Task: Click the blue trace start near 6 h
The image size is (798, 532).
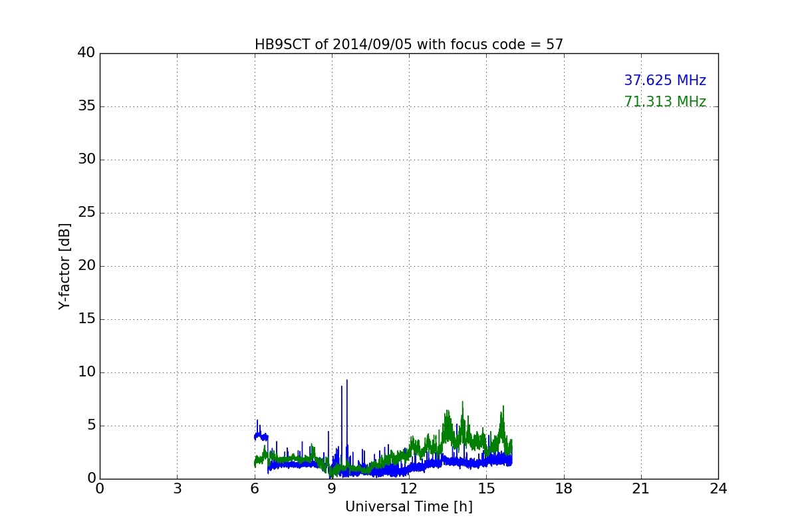Action: tap(256, 436)
